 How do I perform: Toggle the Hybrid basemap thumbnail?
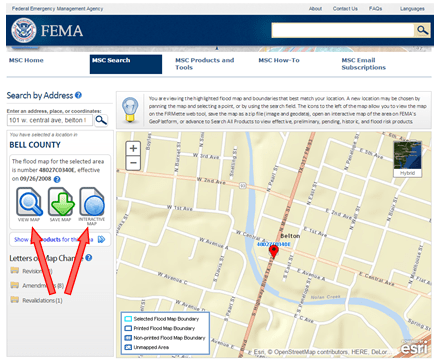(x=407, y=159)
